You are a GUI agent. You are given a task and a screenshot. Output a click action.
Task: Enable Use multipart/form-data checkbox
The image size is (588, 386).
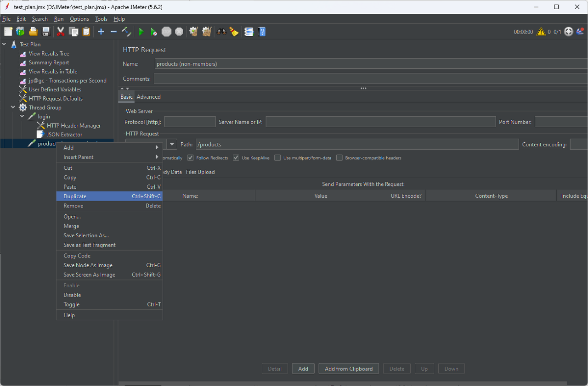click(x=277, y=158)
